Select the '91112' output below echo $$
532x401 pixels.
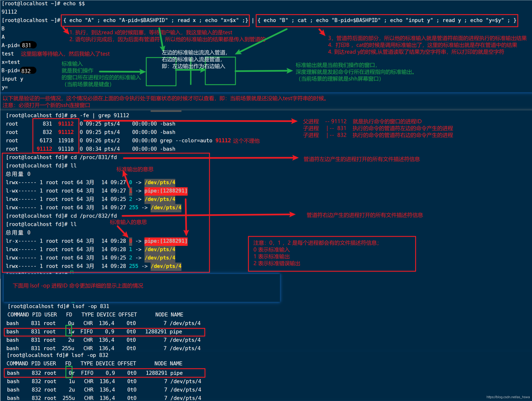[9, 12]
